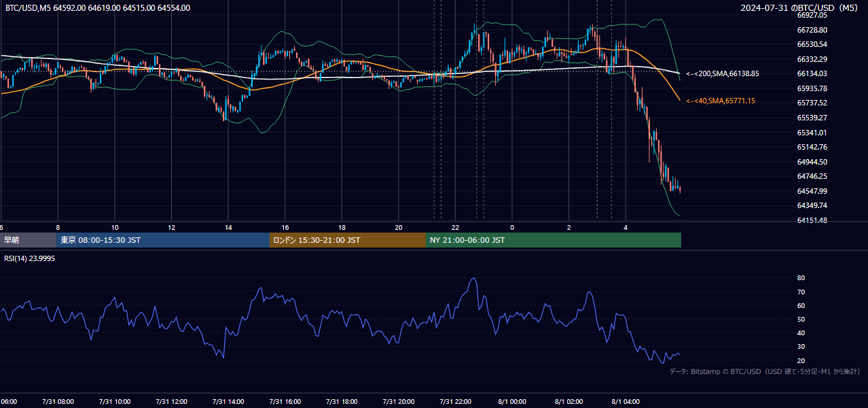Click price scale value 64944.50
This screenshot has height=408, width=868.
coord(812,162)
